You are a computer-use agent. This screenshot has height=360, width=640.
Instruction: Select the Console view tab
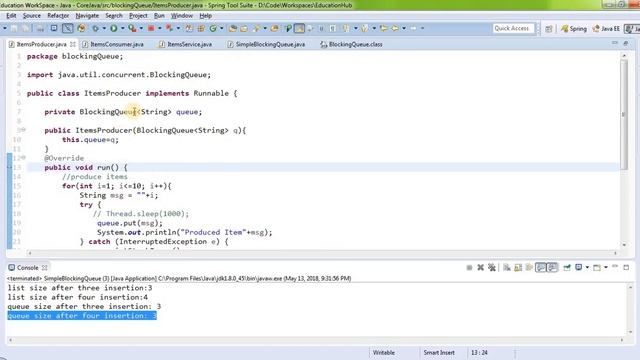27,267
